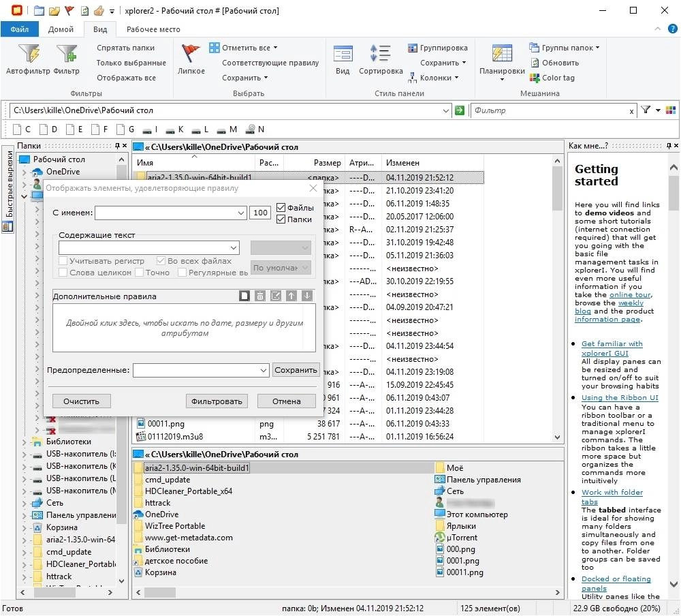Open Колонки dropdown
681x616 pixels.
point(456,78)
